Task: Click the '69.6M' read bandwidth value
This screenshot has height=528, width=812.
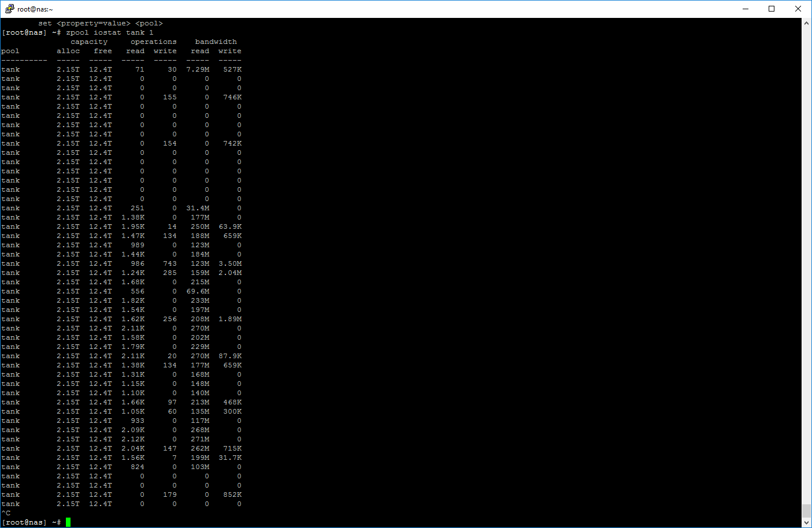Action: click(198, 291)
